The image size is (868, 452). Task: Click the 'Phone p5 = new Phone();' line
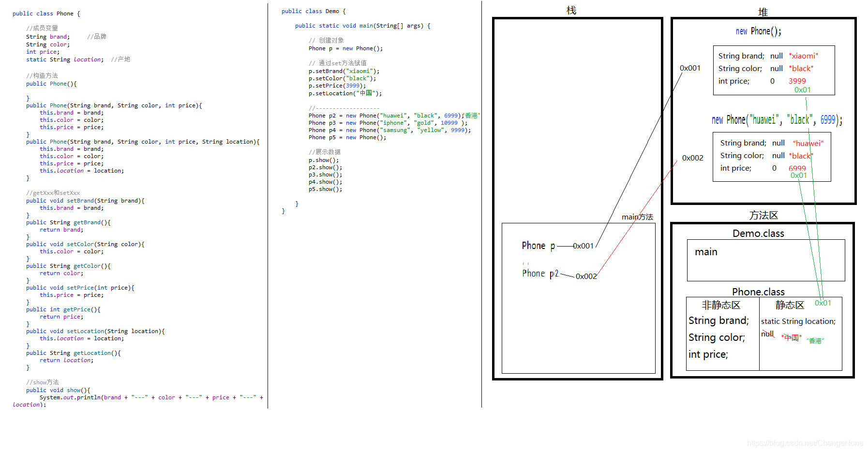coord(347,137)
